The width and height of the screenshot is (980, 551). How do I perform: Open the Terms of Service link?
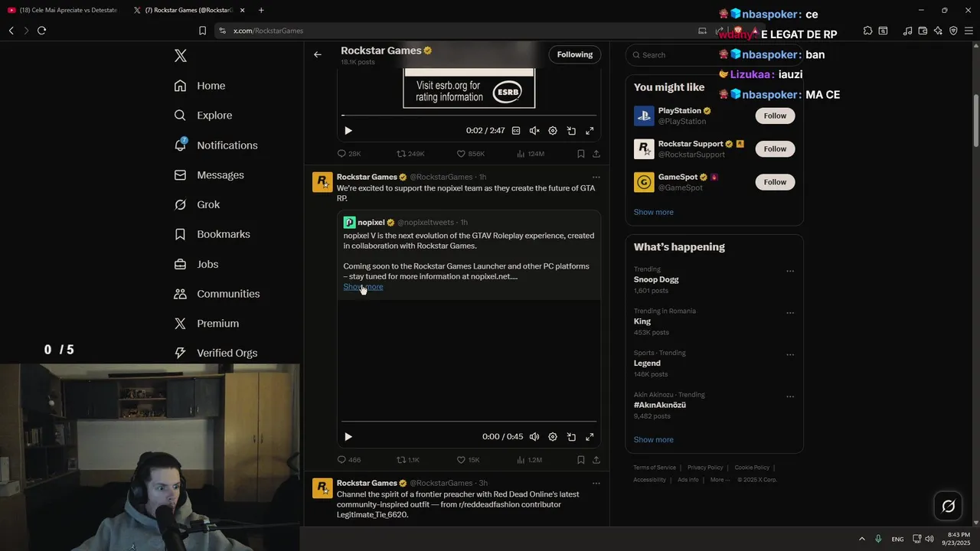(655, 468)
